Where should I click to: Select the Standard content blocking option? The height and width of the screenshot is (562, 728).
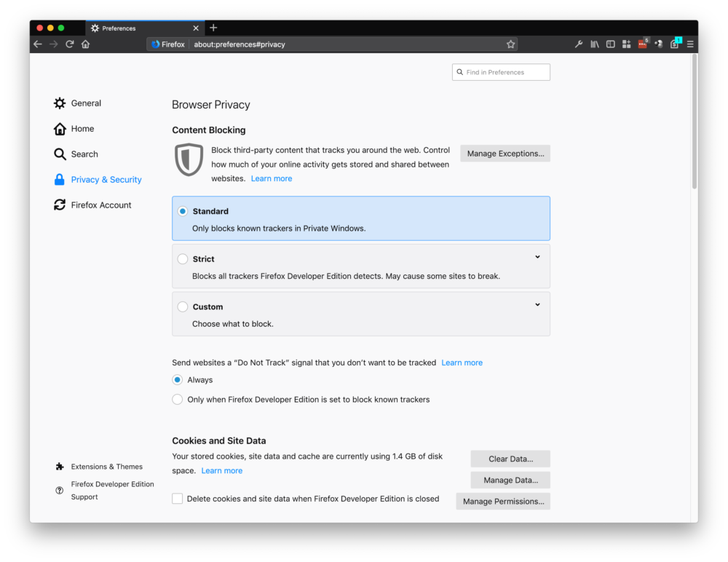coord(183,211)
